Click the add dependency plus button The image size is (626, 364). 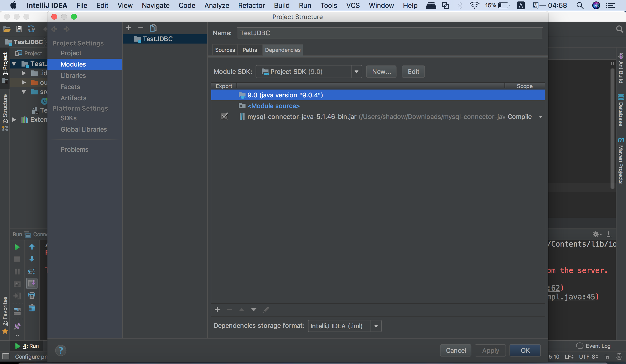(x=217, y=310)
